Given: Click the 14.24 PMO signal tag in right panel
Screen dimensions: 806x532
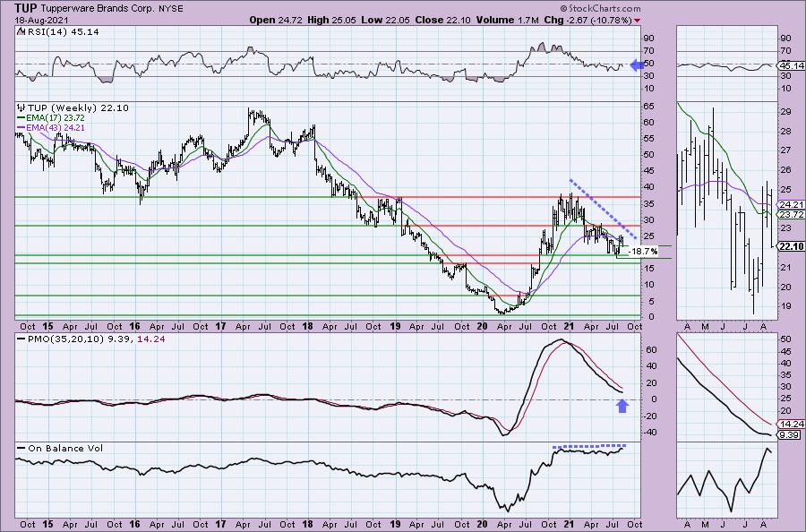Looking at the screenshot, I should (792, 424).
